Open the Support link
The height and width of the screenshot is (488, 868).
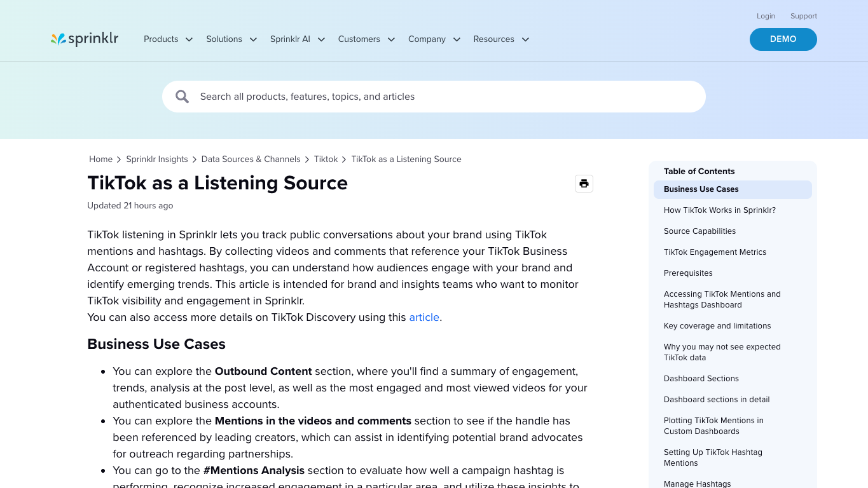point(804,16)
